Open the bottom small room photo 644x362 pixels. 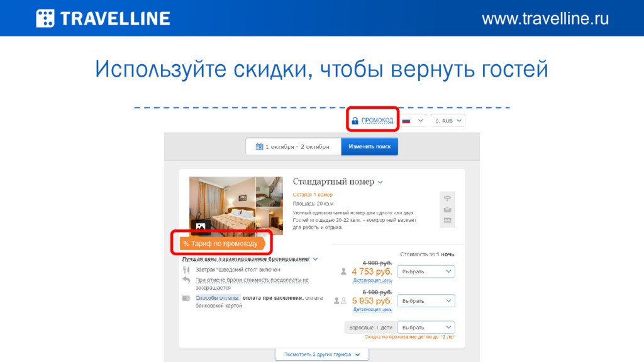[269, 221]
